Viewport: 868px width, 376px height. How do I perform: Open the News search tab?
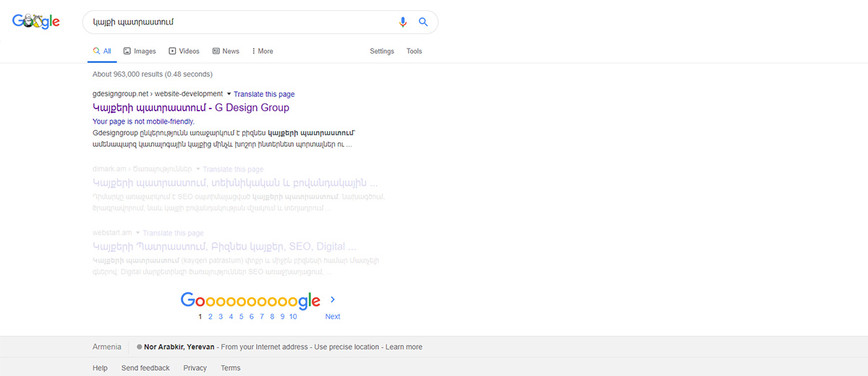pyautogui.click(x=226, y=51)
